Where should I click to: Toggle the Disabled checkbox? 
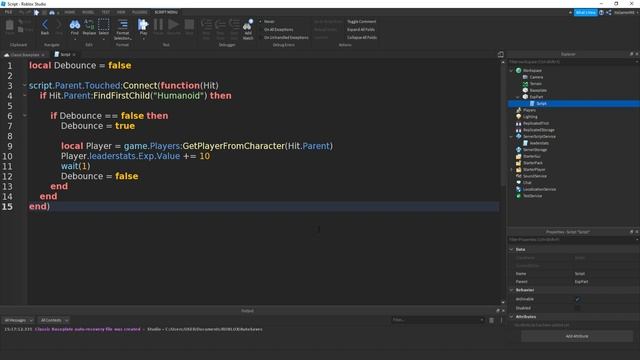click(577, 308)
